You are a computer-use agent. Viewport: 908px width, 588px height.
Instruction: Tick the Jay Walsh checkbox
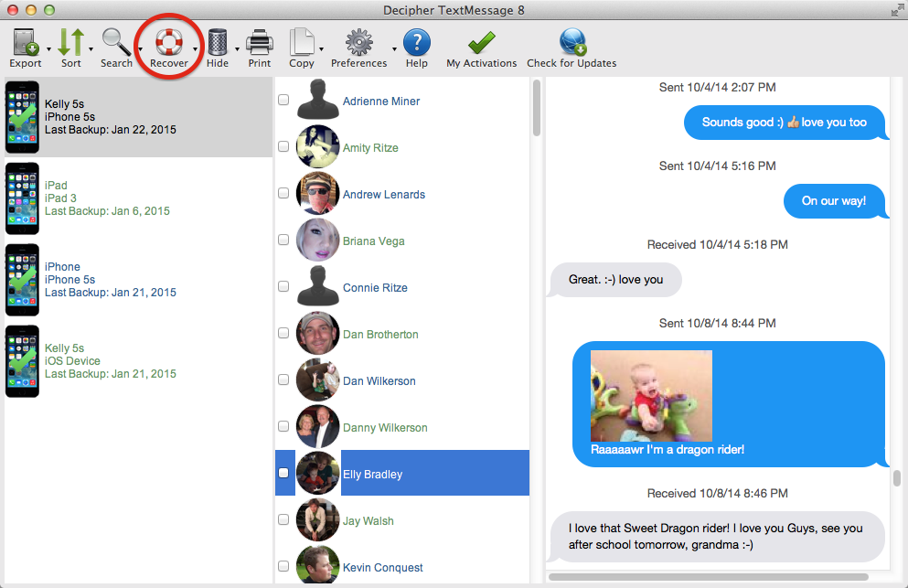pos(283,519)
